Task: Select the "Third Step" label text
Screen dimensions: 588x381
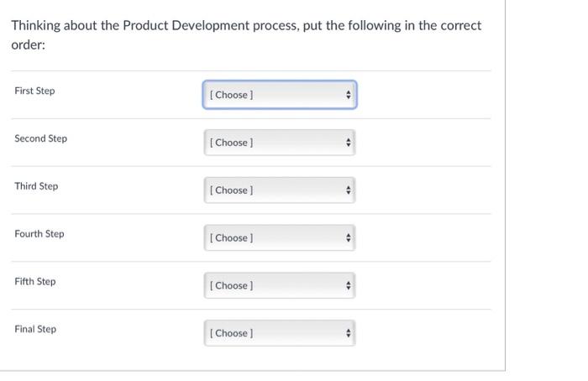Action: tap(36, 186)
